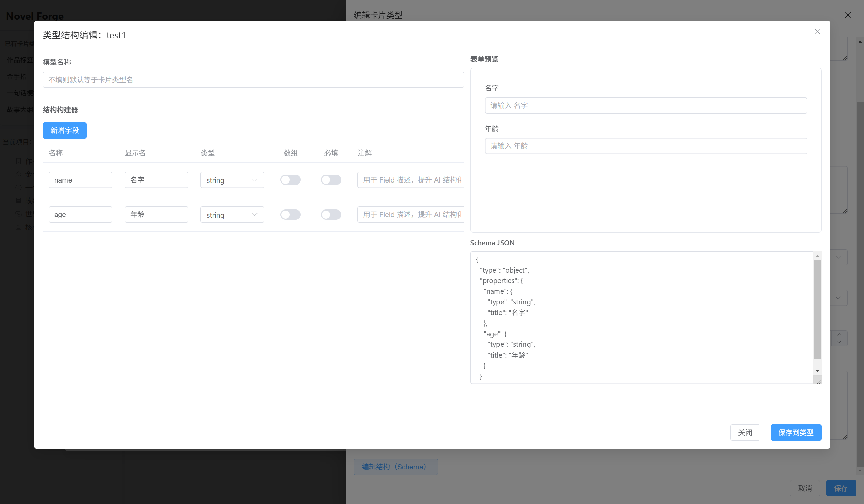Toggle 数组 switch for name row

coord(290,180)
